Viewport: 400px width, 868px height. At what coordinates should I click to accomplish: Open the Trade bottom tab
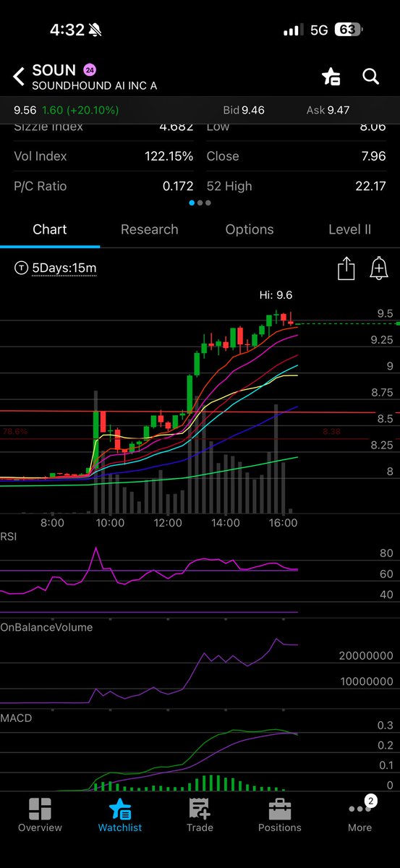point(200,817)
